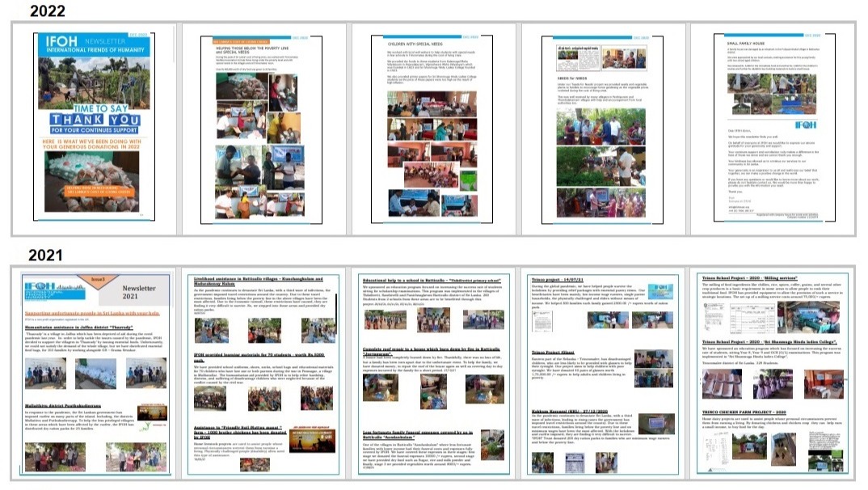
Task: Open the 2022 IFOH newsletter cover page
Action: pos(91,128)
